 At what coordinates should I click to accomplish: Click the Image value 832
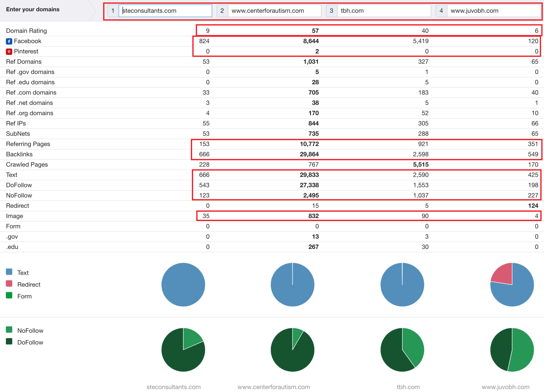point(313,216)
